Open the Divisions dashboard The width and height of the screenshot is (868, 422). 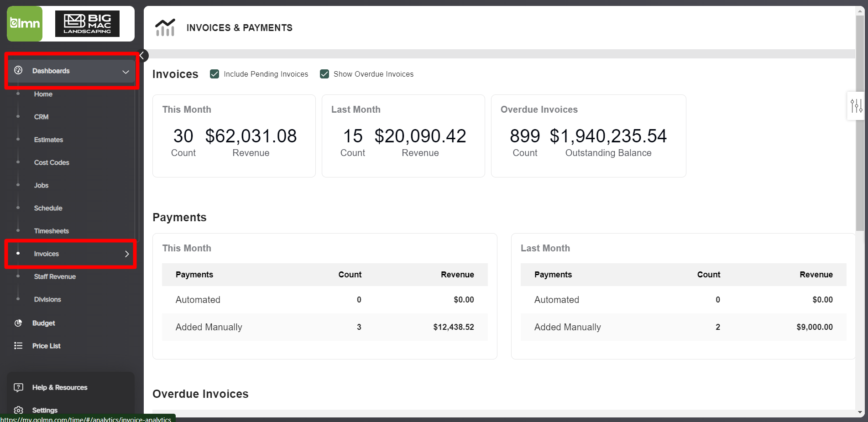pyautogui.click(x=47, y=299)
